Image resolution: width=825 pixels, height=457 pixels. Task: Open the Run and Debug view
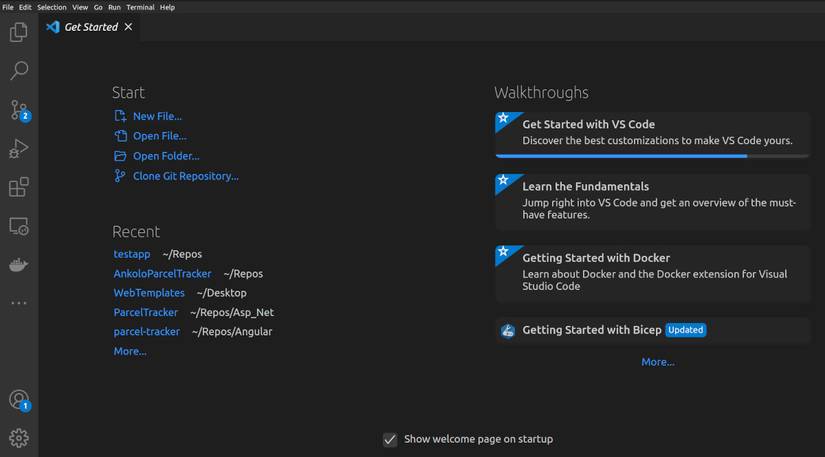point(19,149)
